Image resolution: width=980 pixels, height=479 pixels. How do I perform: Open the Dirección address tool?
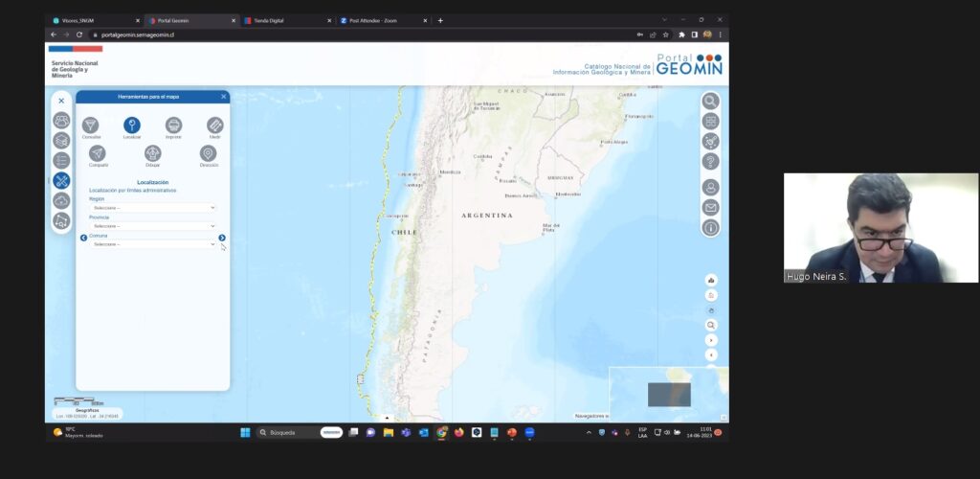208,153
